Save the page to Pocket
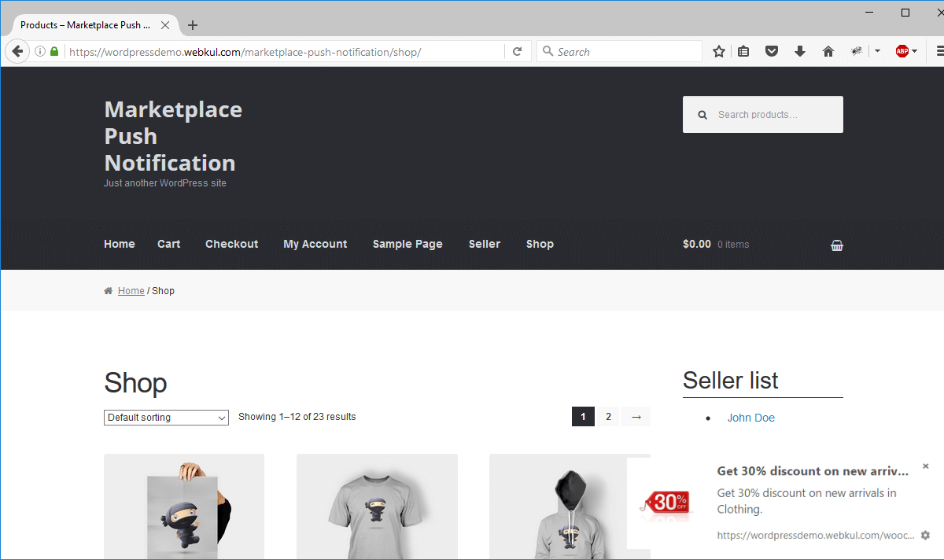Image resolution: width=944 pixels, height=560 pixels. (772, 50)
